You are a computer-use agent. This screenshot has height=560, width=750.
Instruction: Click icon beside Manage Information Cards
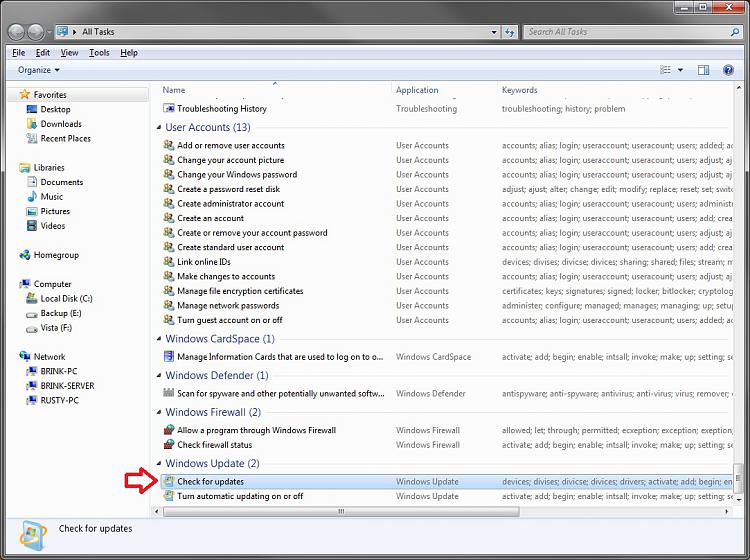[168, 356]
